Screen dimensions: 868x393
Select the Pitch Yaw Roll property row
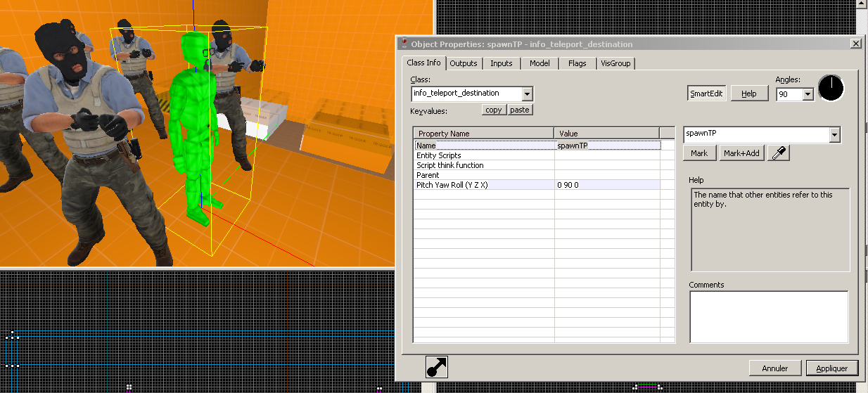click(537, 185)
